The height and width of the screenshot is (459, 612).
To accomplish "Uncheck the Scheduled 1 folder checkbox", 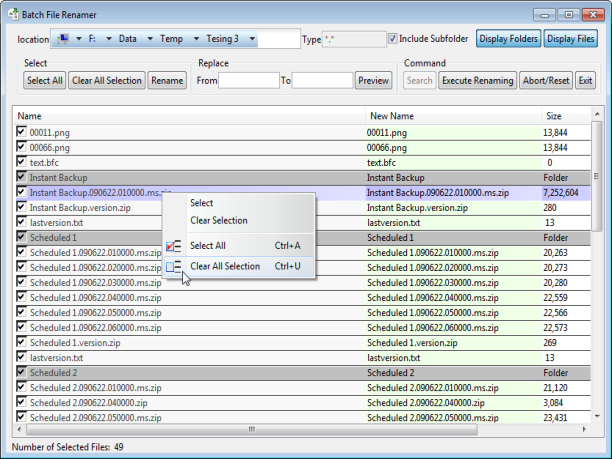I will pos(22,238).
